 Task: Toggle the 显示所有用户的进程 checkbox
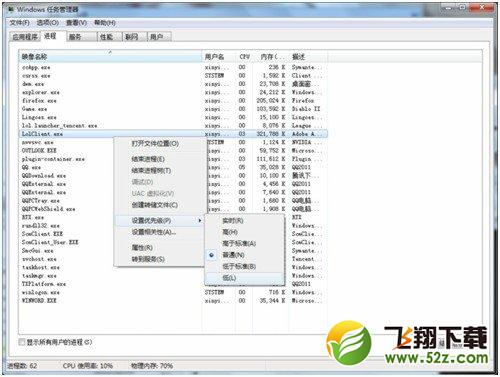(x=22, y=342)
